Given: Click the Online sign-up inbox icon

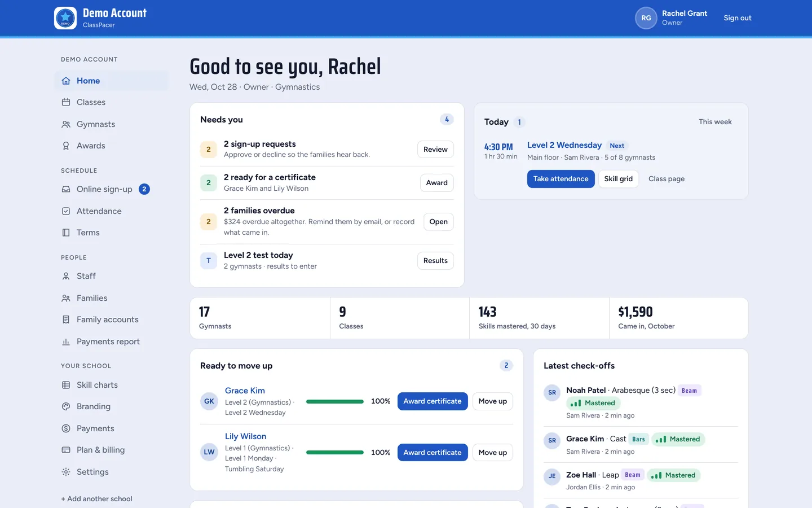Looking at the screenshot, I should (x=66, y=189).
